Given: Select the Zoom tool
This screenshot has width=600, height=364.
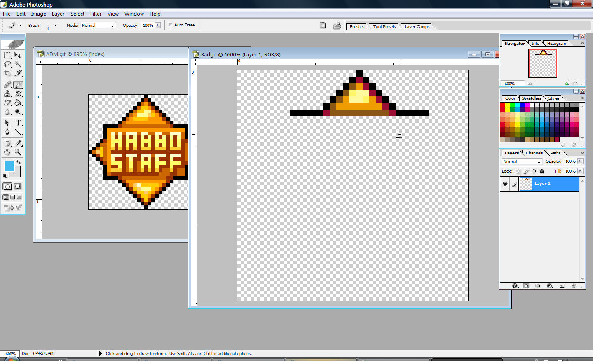Looking at the screenshot, I should pyautogui.click(x=18, y=153).
